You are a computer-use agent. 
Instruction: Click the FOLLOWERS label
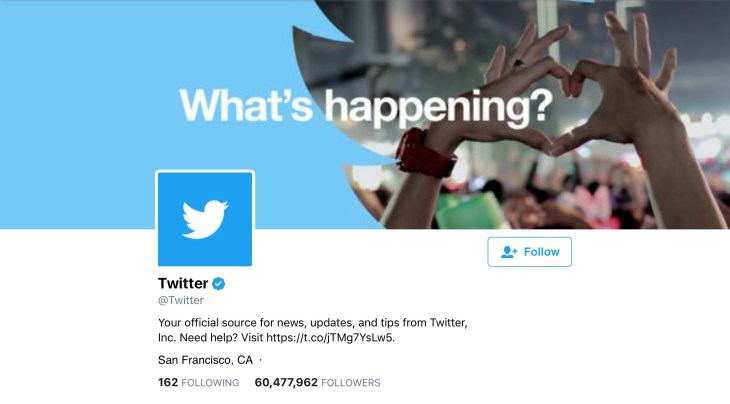pos(351,383)
